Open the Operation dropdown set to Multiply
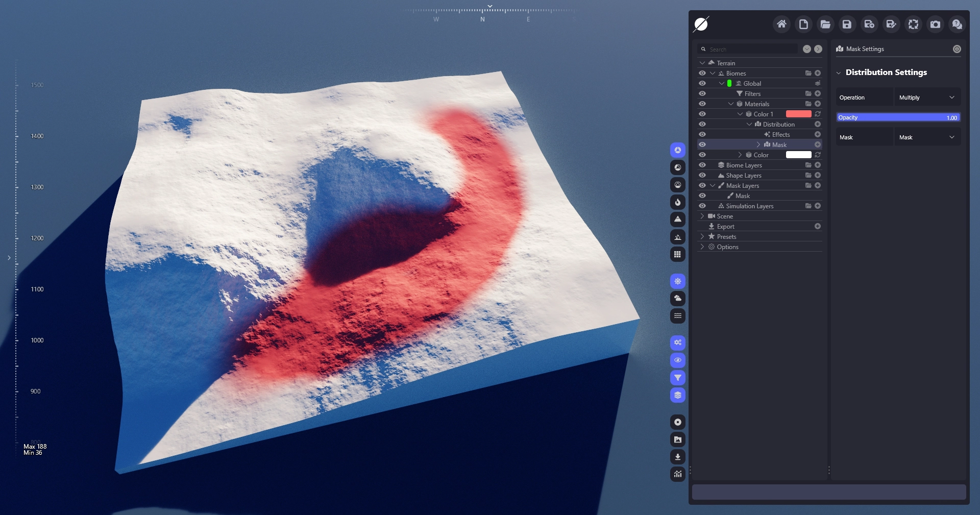Screen dimensions: 980x515 pyautogui.click(x=926, y=97)
